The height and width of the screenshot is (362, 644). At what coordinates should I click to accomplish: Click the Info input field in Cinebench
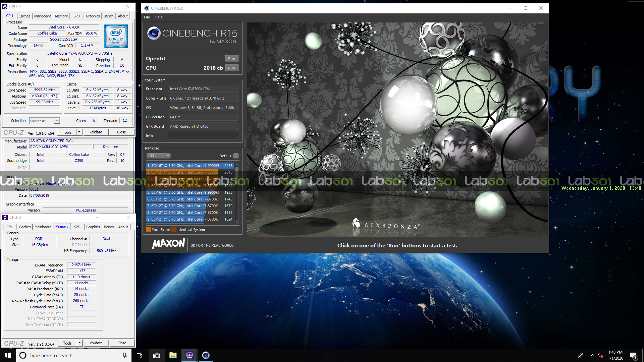point(204,136)
